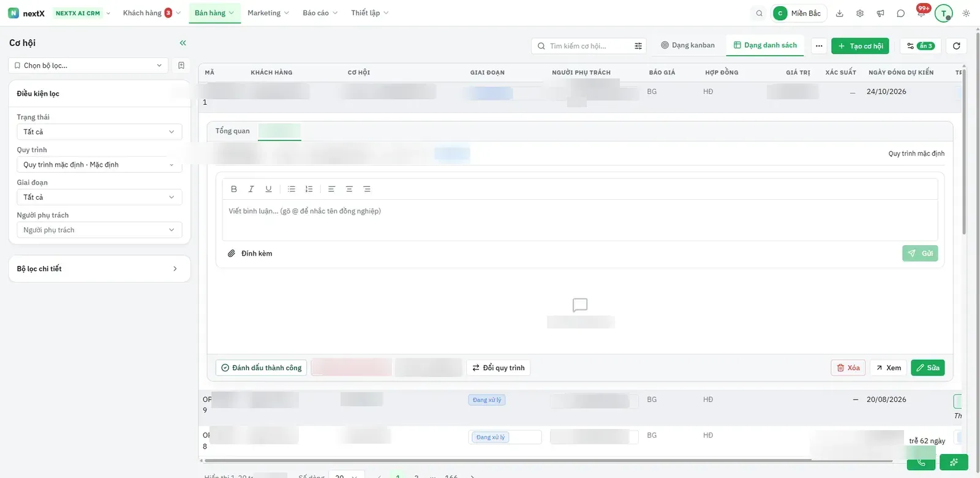Expand Bộ lọc chi tiết section
The width and height of the screenshot is (980, 478).
point(99,269)
